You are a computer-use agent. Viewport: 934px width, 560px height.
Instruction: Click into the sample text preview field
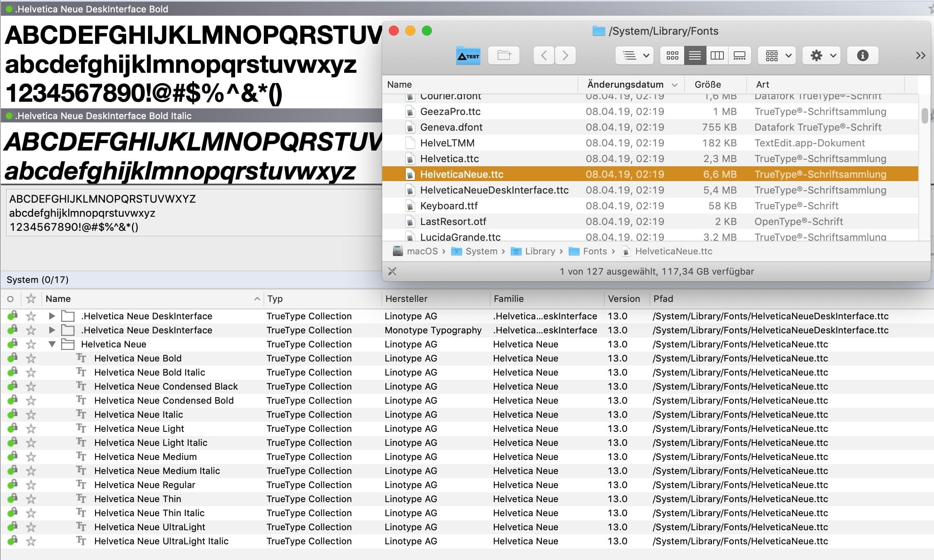click(194, 213)
